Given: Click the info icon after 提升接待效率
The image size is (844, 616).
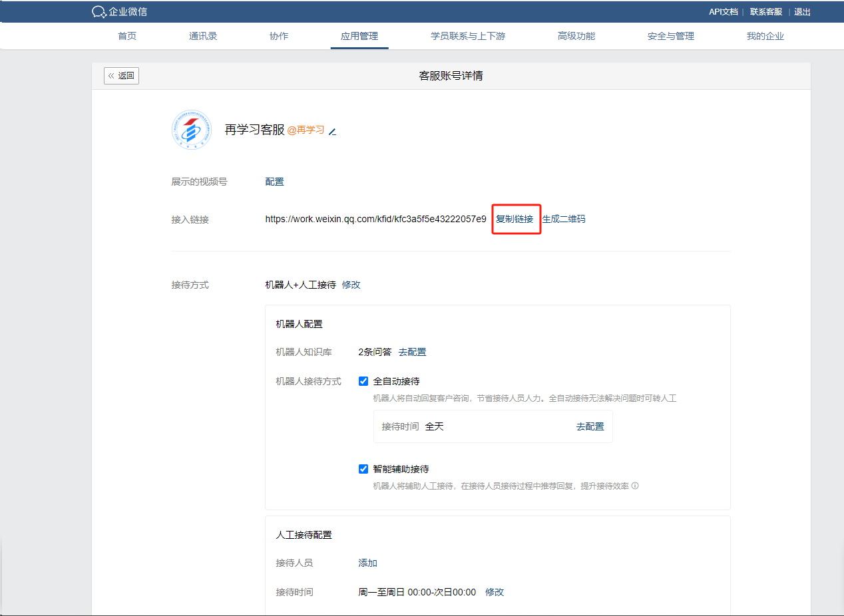Looking at the screenshot, I should tap(635, 486).
